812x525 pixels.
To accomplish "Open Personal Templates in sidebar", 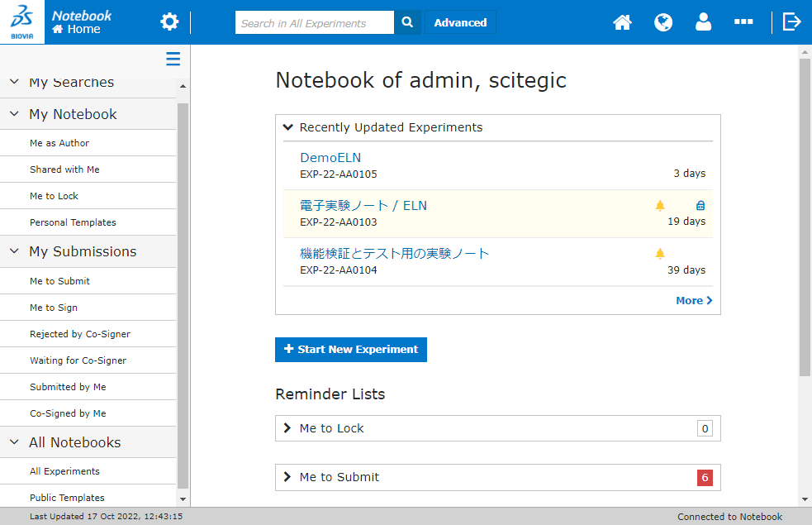I will [x=88, y=222].
